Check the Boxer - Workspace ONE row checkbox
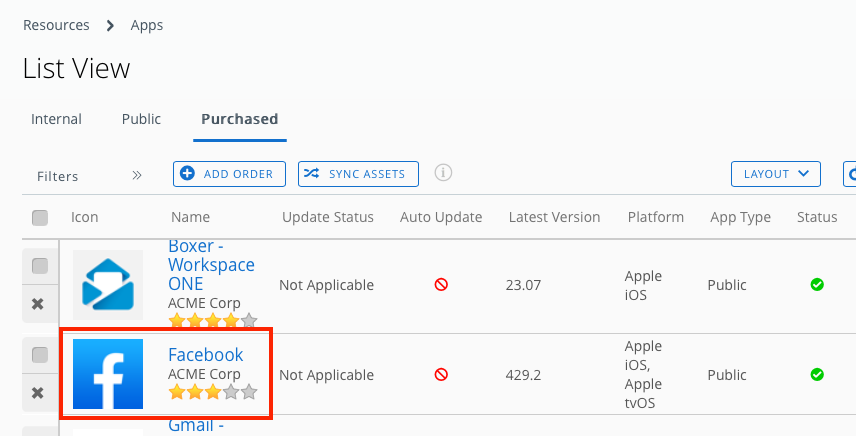 click(40, 266)
